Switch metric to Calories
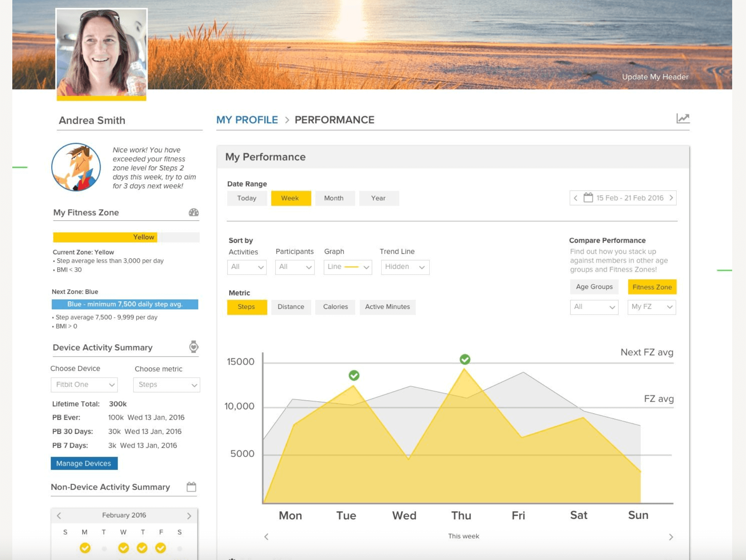This screenshot has height=560, width=746. [335, 307]
